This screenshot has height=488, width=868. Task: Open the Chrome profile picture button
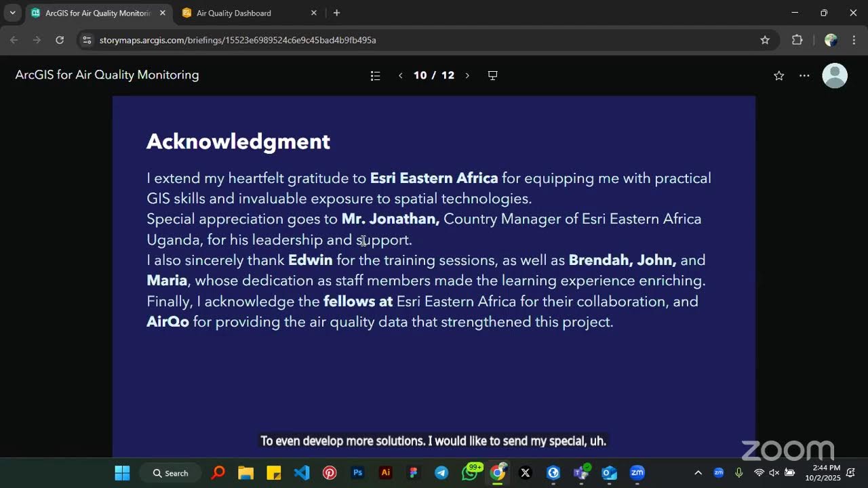(831, 40)
